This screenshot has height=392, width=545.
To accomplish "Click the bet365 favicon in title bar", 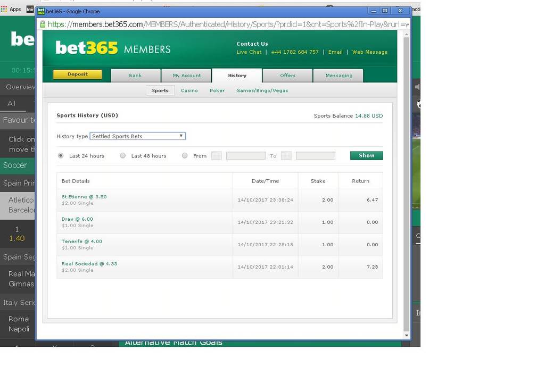I will (41, 11).
